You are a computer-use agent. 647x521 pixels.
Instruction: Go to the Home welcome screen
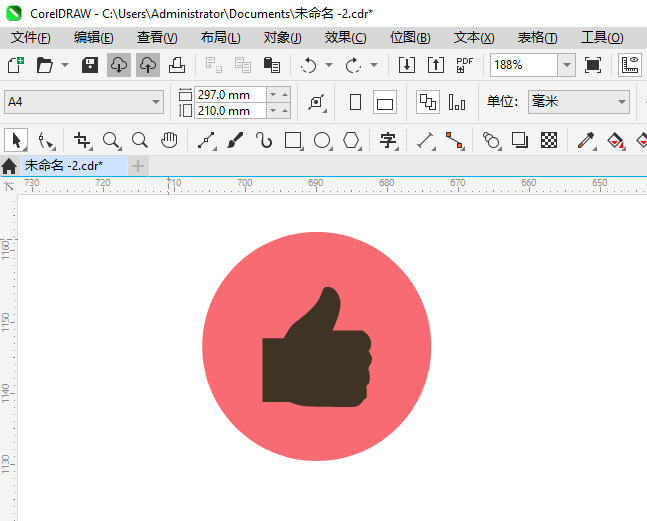(x=9, y=166)
